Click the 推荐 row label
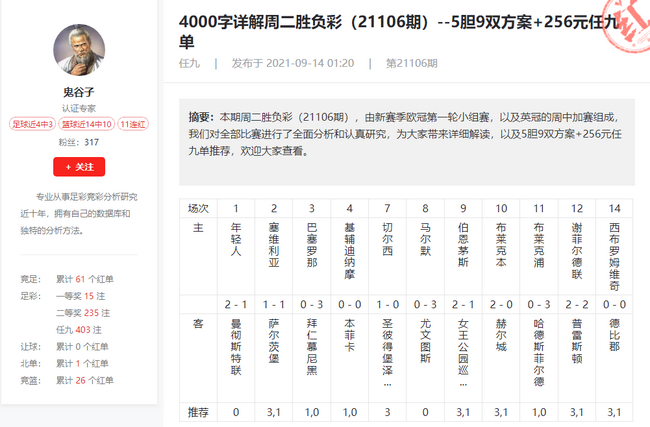This screenshot has width=650, height=427. [198, 412]
